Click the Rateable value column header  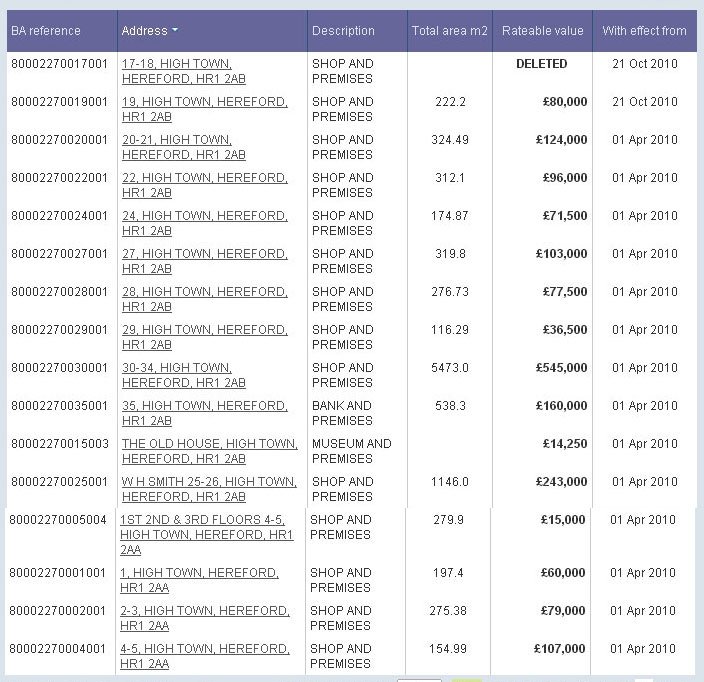[x=542, y=31]
